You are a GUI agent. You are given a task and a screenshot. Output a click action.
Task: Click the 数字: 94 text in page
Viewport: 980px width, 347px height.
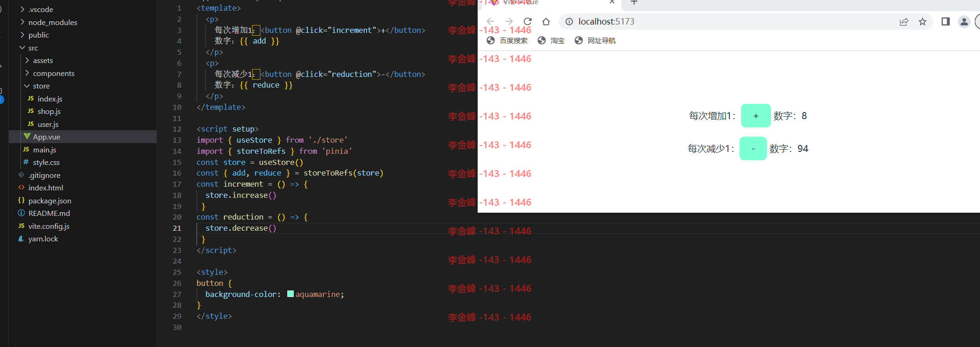pos(789,149)
